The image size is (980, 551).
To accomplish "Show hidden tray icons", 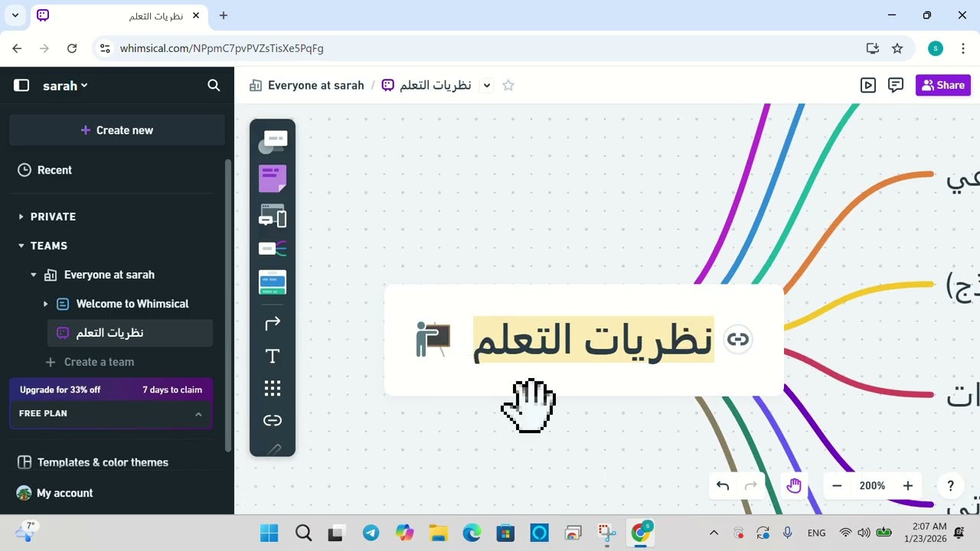I will (x=714, y=533).
